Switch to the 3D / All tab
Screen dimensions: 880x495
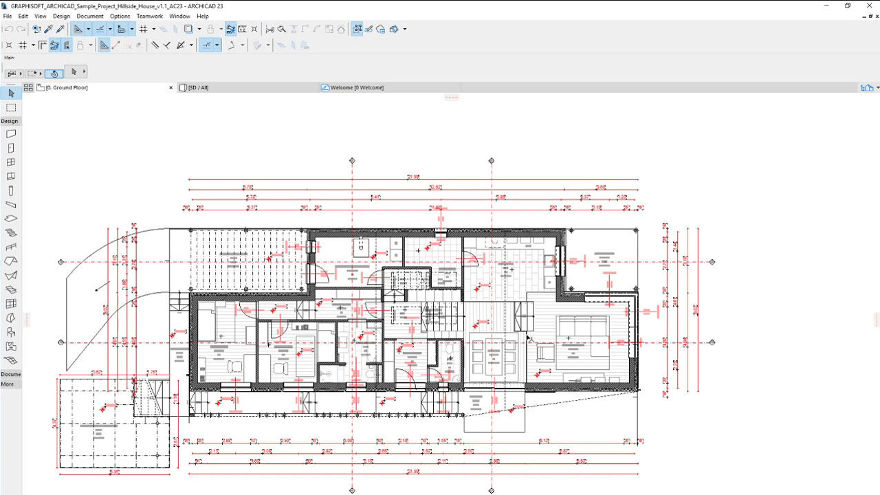click(198, 88)
